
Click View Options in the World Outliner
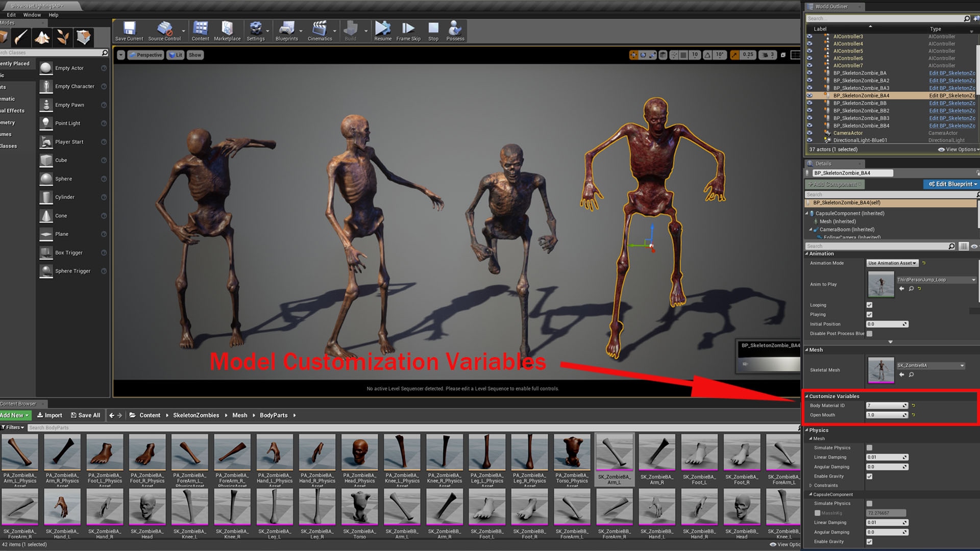(x=958, y=149)
